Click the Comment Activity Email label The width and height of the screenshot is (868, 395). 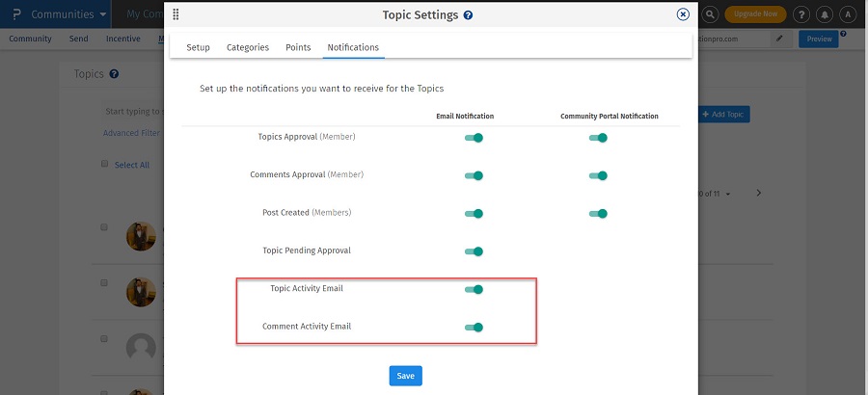[x=307, y=327]
